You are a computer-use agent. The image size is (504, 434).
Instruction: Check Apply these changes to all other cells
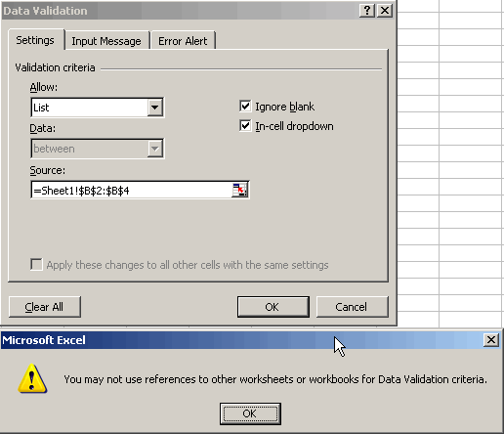[36, 265]
